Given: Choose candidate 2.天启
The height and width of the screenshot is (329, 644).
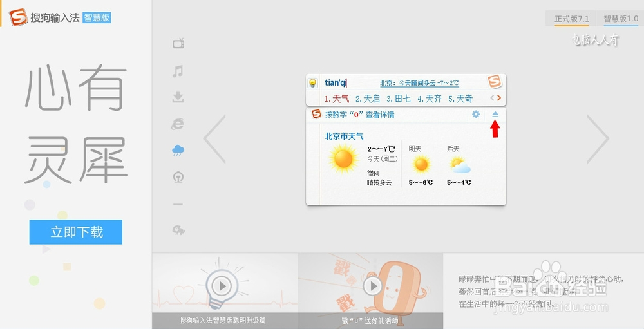Looking at the screenshot, I should point(368,99).
